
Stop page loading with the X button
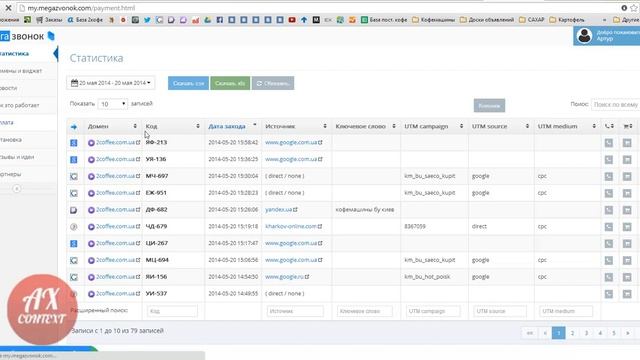[x=8, y=8]
